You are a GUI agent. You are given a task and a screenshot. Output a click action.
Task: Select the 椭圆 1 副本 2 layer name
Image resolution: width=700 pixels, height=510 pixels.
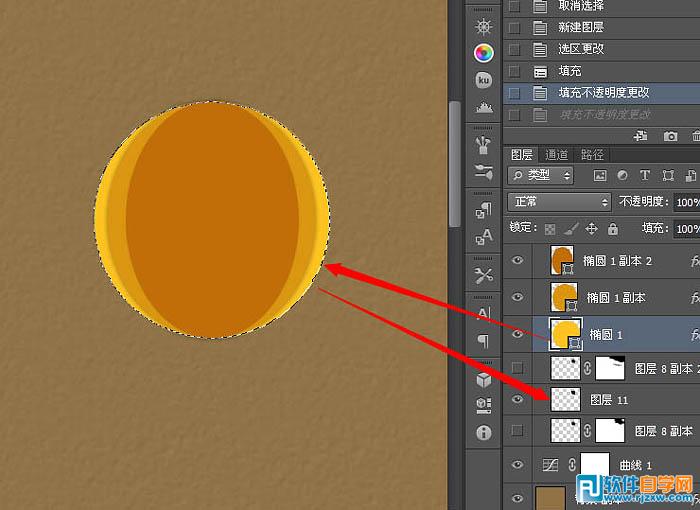pos(617,261)
